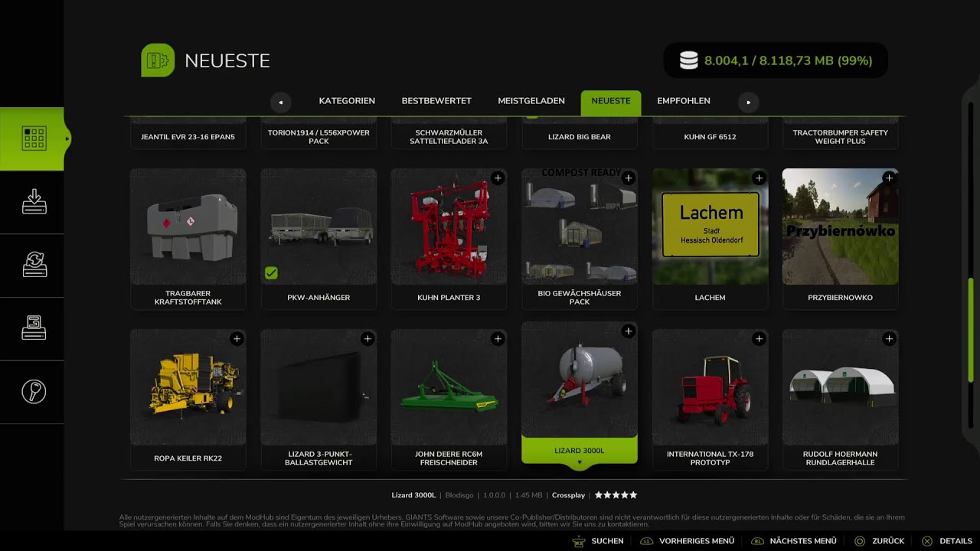
Task: Open the International TX-178 Prototyp tractor thumbnail
Action: pyautogui.click(x=710, y=387)
